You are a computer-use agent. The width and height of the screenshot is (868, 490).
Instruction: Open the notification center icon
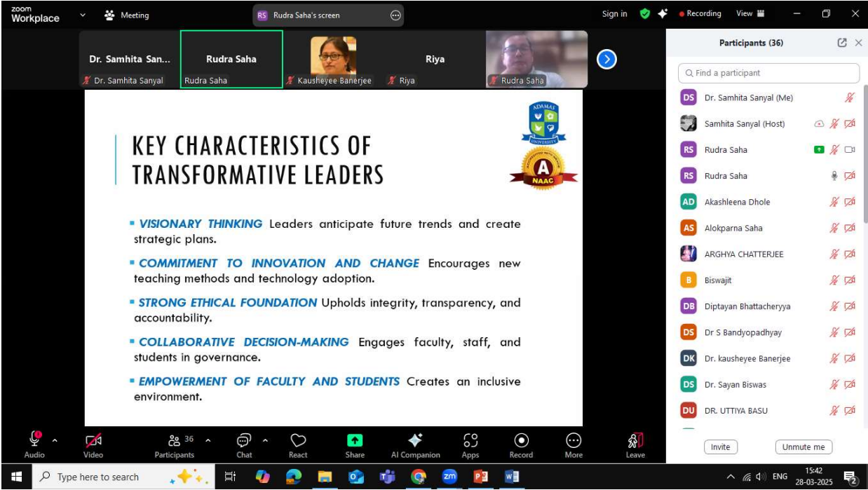pyautogui.click(x=850, y=477)
